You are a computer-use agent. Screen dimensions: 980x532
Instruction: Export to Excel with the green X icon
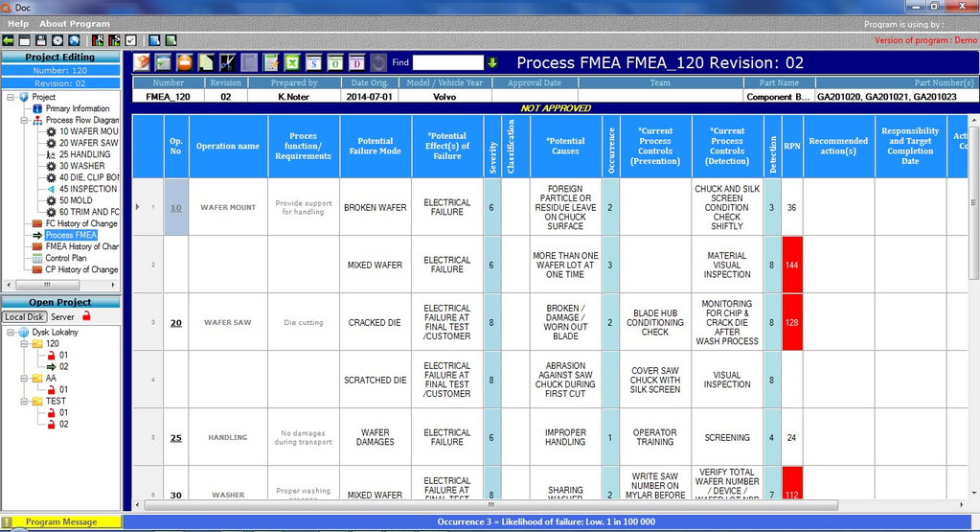pyautogui.click(x=292, y=62)
